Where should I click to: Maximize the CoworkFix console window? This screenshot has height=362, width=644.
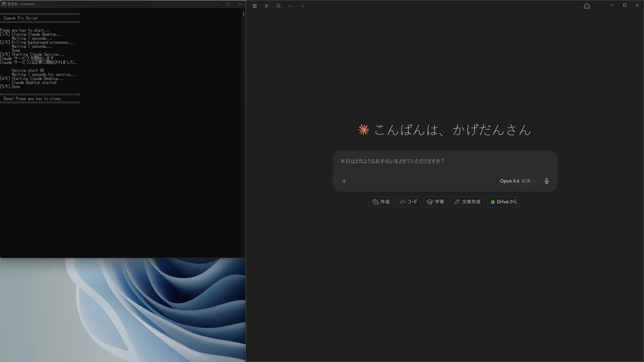(229, 4)
